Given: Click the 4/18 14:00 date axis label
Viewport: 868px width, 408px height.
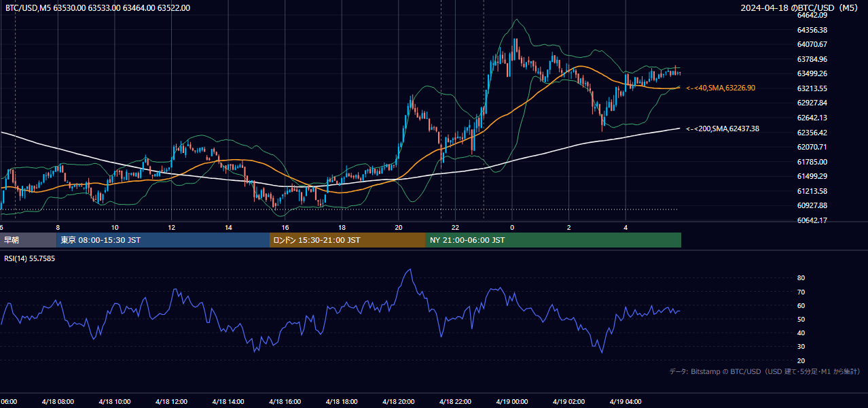Looking at the screenshot, I should 228,402.
